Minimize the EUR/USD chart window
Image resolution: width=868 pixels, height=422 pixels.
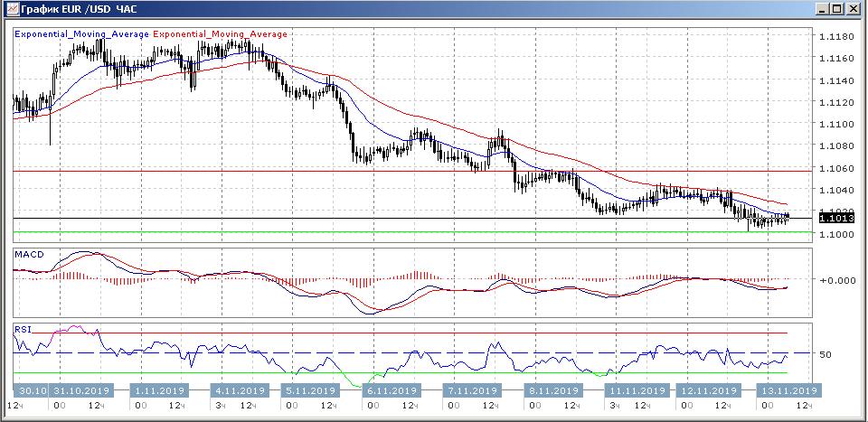pos(821,9)
